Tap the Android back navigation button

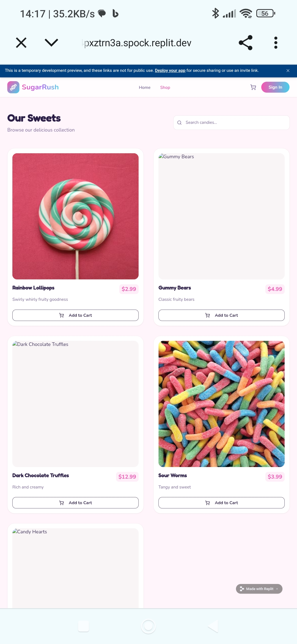213,626
